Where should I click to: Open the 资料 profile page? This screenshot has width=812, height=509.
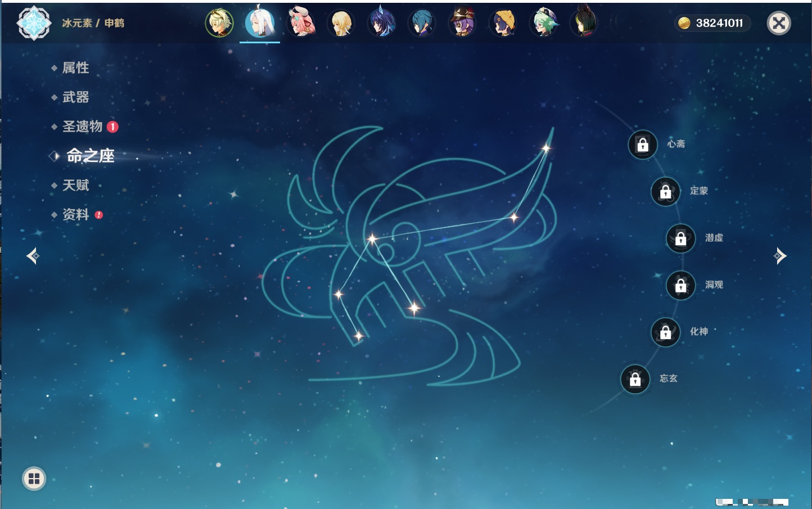coord(75,214)
